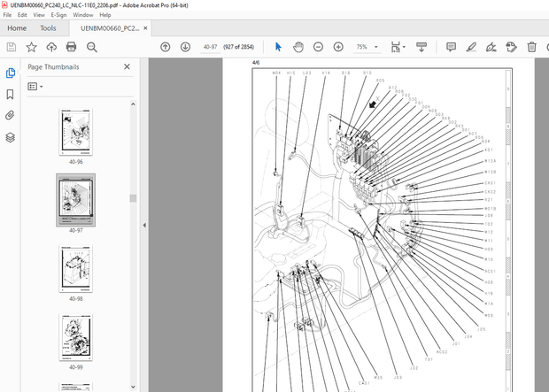Open the find text search tool

tap(92, 47)
